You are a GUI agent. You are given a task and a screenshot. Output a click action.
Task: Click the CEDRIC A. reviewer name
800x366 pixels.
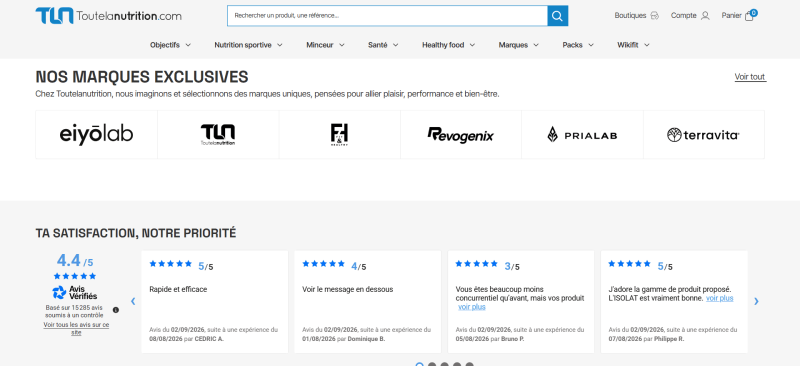pyautogui.click(x=209, y=339)
